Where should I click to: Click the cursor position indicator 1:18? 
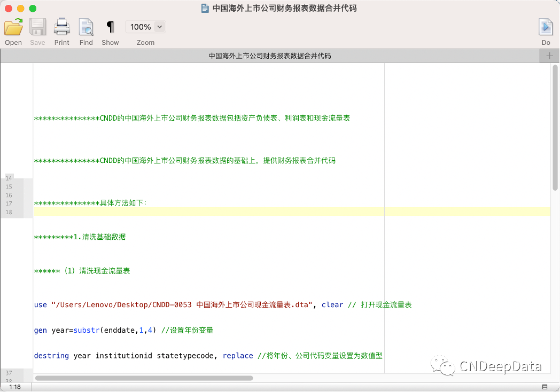[x=15, y=387]
